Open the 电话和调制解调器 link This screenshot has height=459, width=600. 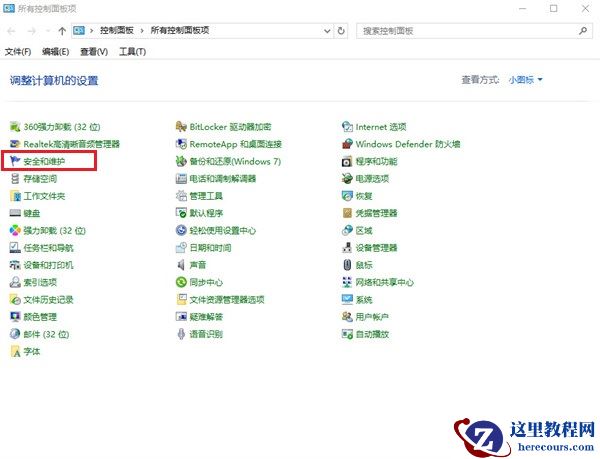tap(223, 179)
